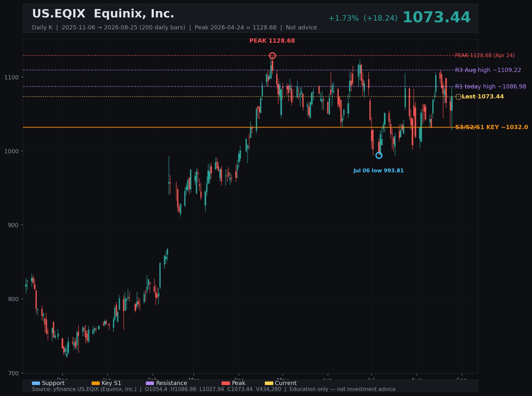Click the 'Key S1' legend label

111,383
